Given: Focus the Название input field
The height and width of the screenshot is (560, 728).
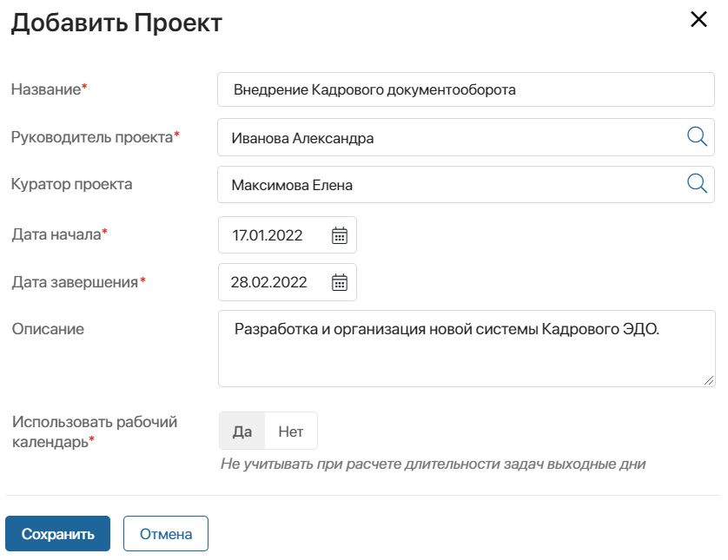Looking at the screenshot, I should point(466,89).
